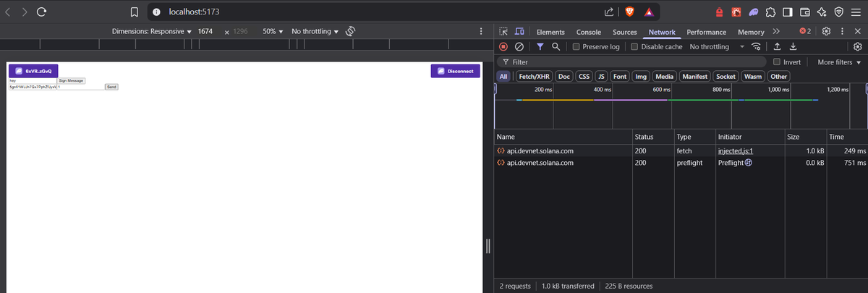Open Brave Rewards triangle icon

(x=649, y=12)
